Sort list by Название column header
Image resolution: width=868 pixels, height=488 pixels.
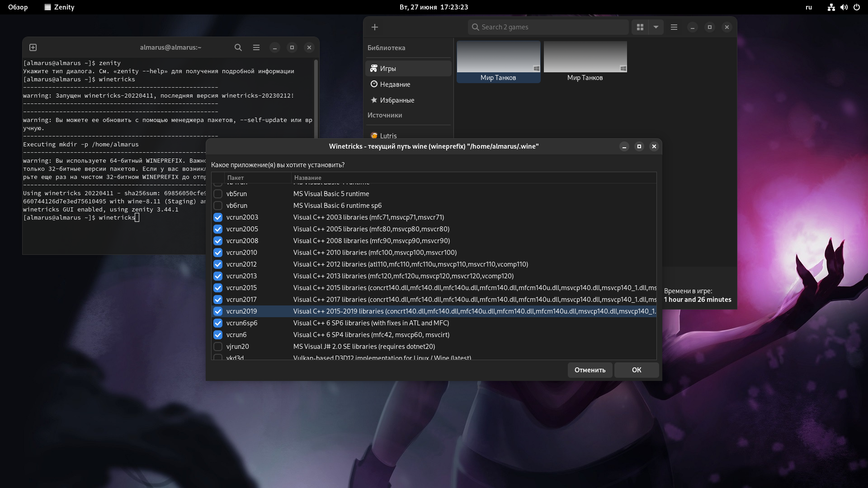coord(474,178)
